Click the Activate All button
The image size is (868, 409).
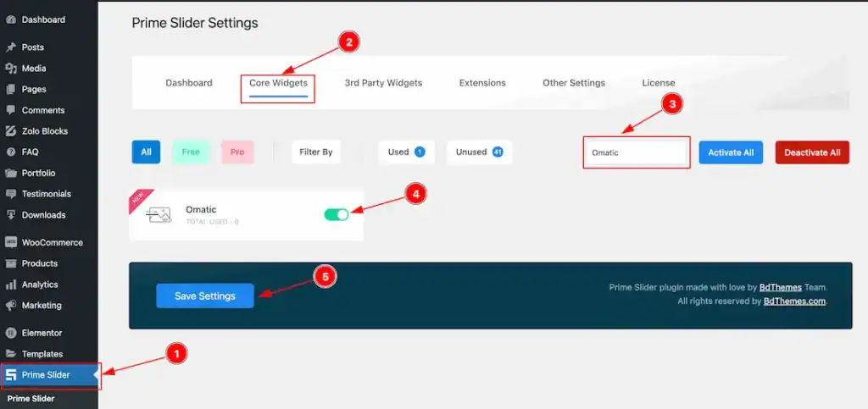click(731, 152)
